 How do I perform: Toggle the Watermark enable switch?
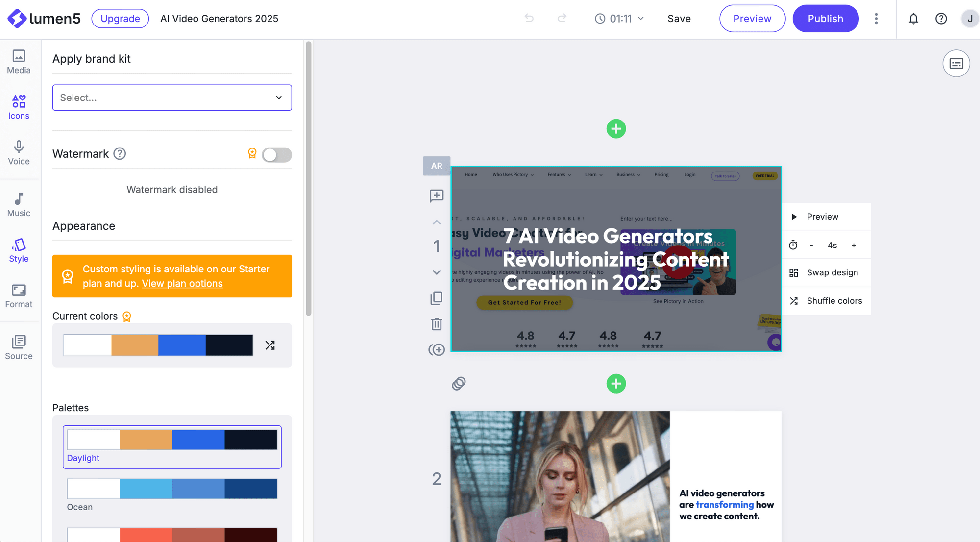click(x=277, y=153)
